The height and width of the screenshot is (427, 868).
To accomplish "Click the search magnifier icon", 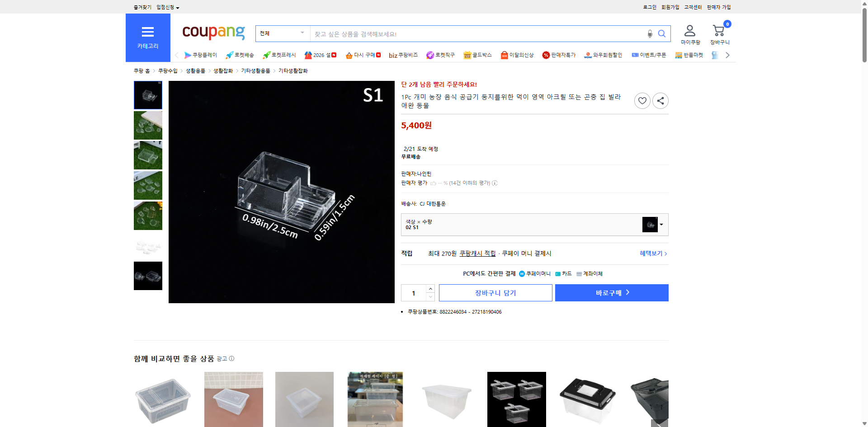I will 662,33.
